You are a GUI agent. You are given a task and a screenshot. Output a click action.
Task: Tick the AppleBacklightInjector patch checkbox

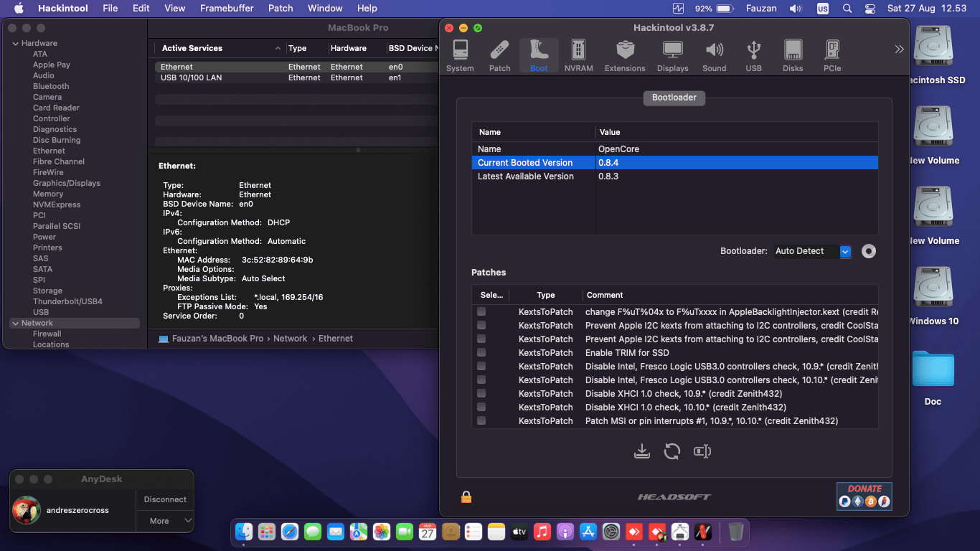click(x=481, y=312)
